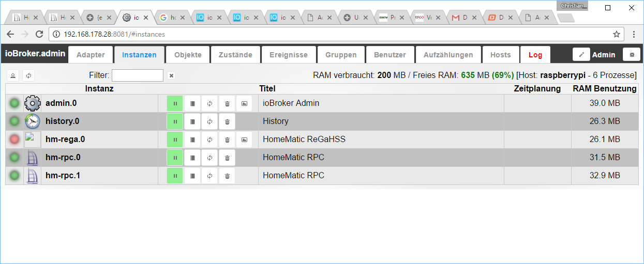Open the web link icon for admin.0
This screenshot has height=264, width=644.
tap(244, 103)
